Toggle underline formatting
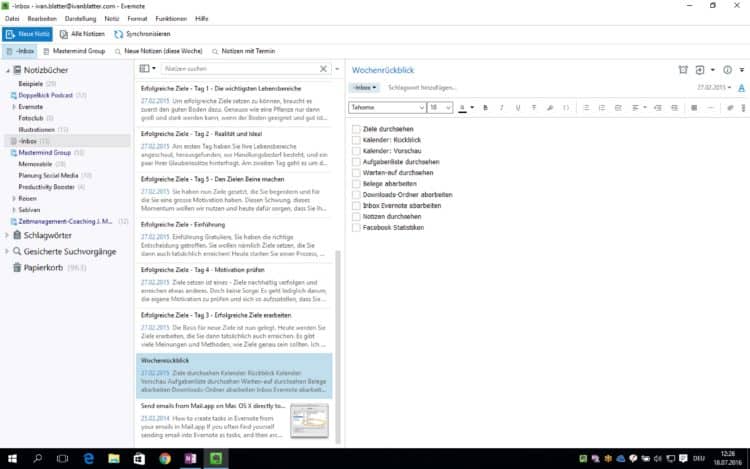 click(x=518, y=108)
